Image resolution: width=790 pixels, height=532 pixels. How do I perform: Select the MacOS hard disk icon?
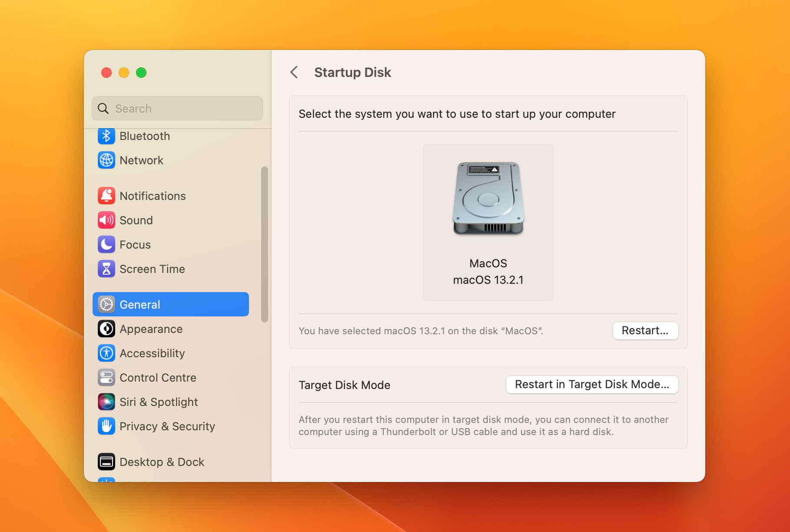point(488,199)
